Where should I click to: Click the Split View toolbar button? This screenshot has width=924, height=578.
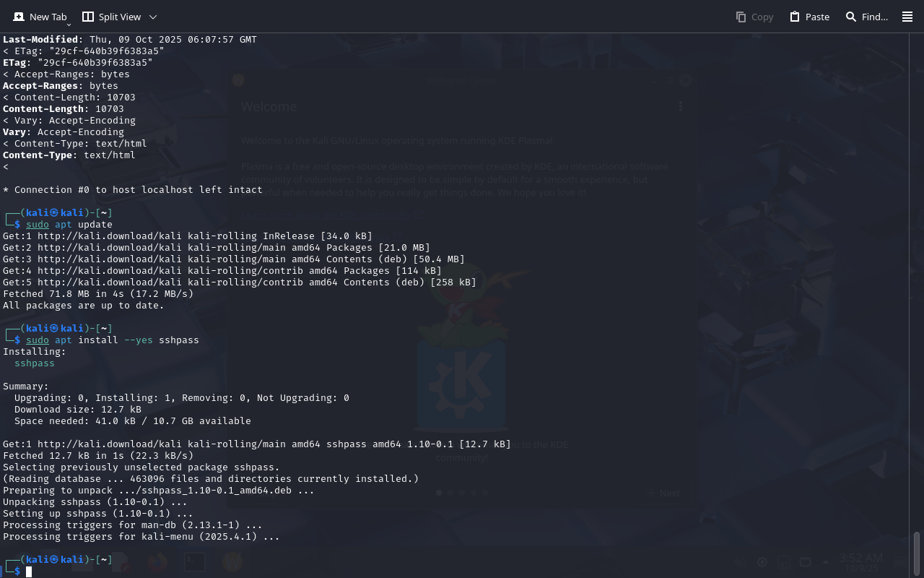pos(112,17)
